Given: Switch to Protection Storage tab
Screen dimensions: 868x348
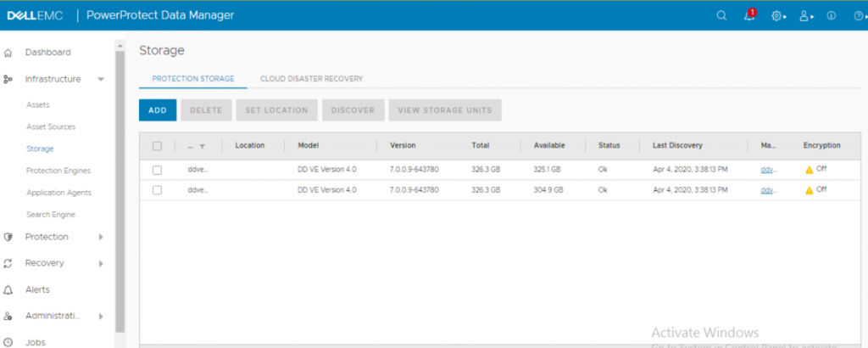Looking at the screenshot, I should (x=193, y=79).
